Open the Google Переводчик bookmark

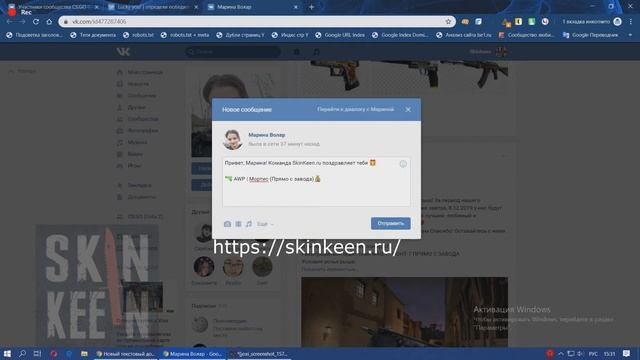[x=591, y=35]
